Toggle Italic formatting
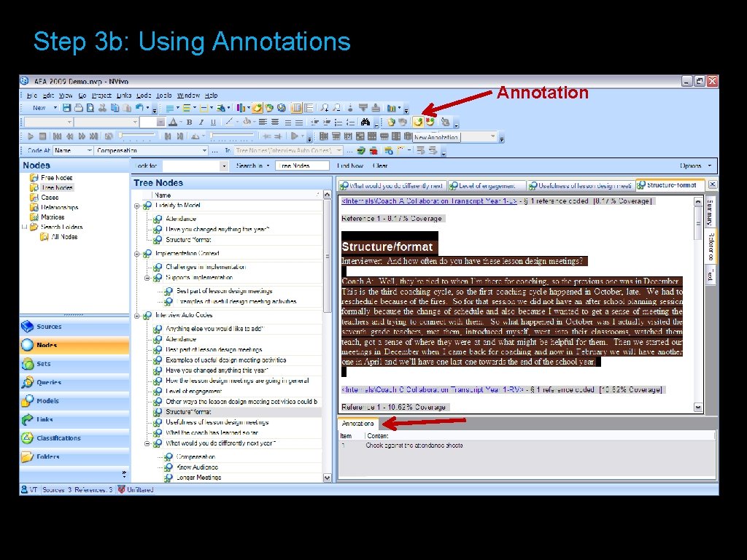Viewport: 747px width, 560px height. (x=201, y=122)
